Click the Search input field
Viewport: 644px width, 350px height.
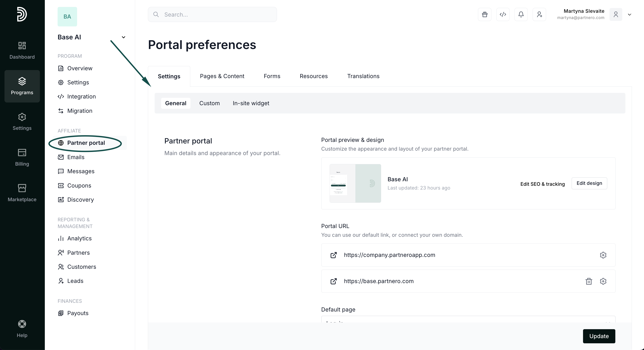tap(212, 15)
